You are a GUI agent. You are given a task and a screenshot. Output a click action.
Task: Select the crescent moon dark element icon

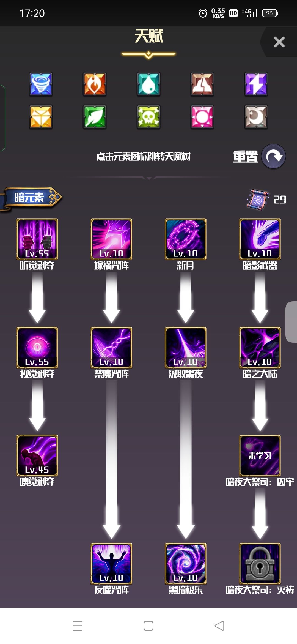pyautogui.click(x=256, y=117)
